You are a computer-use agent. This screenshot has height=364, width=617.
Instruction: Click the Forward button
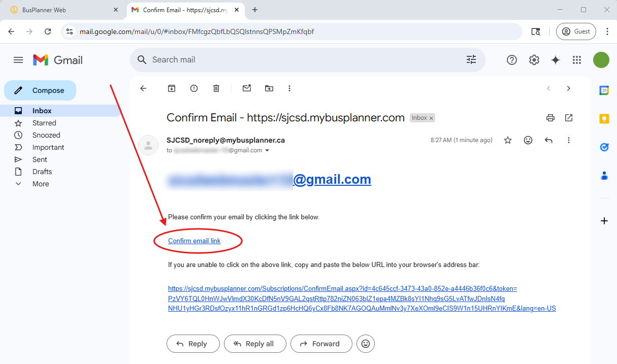321,344
